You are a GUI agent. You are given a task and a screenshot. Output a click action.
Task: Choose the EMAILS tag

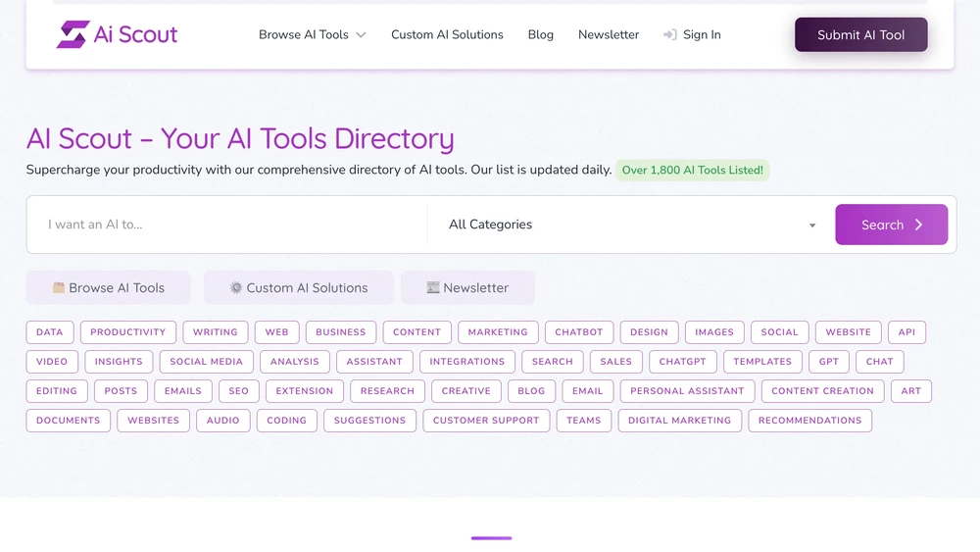pos(183,390)
